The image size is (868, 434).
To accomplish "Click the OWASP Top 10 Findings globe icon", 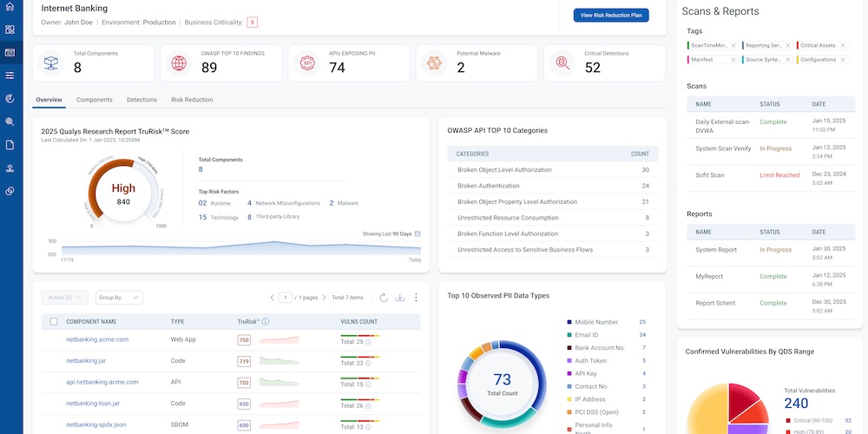I will click(x=179, y=63).
